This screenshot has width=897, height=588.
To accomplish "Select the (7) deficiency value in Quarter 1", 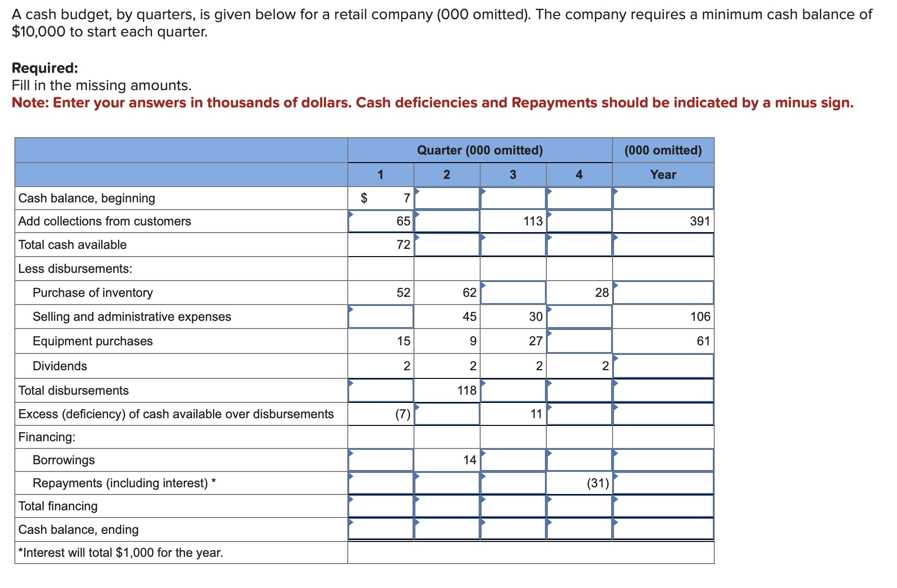I will coord(403,413).
